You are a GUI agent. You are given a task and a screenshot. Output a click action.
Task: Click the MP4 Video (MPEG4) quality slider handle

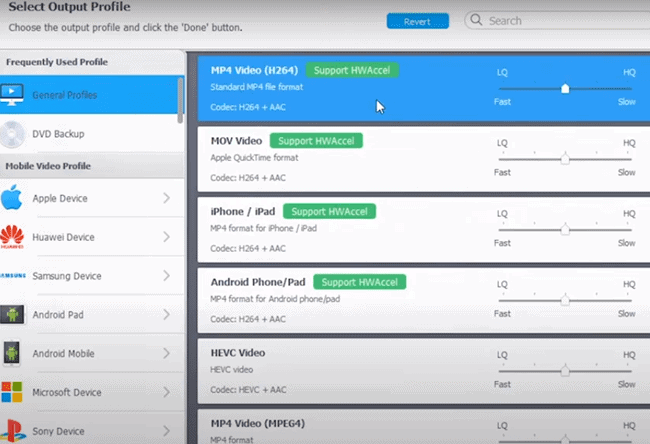[565, 440]
